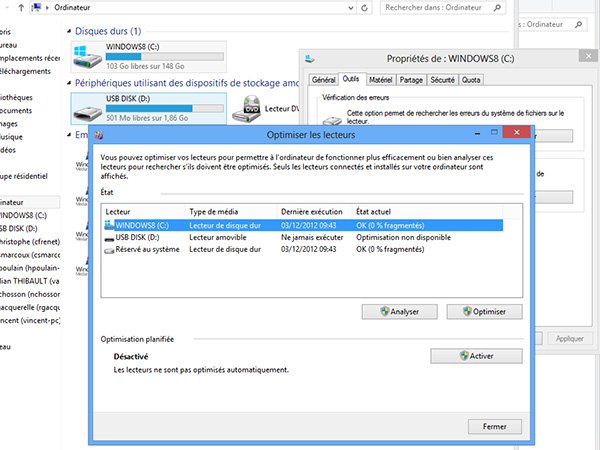Select Images in the navigation pane
The width and height of the screenshot is (600, 450).
pos(9,124)
